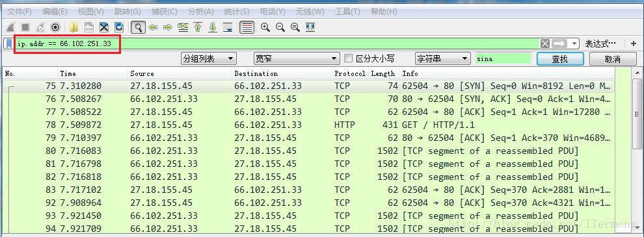Screen dimensions: 644x237
Task: Open the 宽窄 dropdown
Action: coord(297,58)
